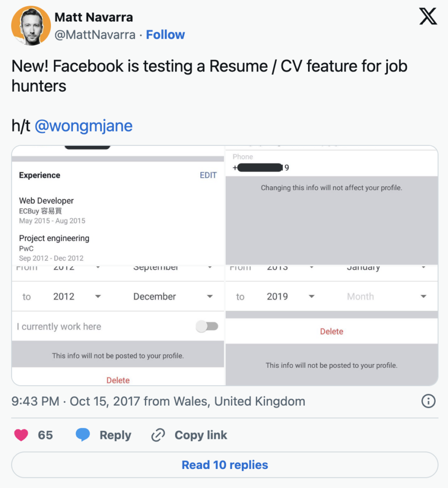Open the December month dropdown
Screen dimensions: 448x488
coord(173,296)
